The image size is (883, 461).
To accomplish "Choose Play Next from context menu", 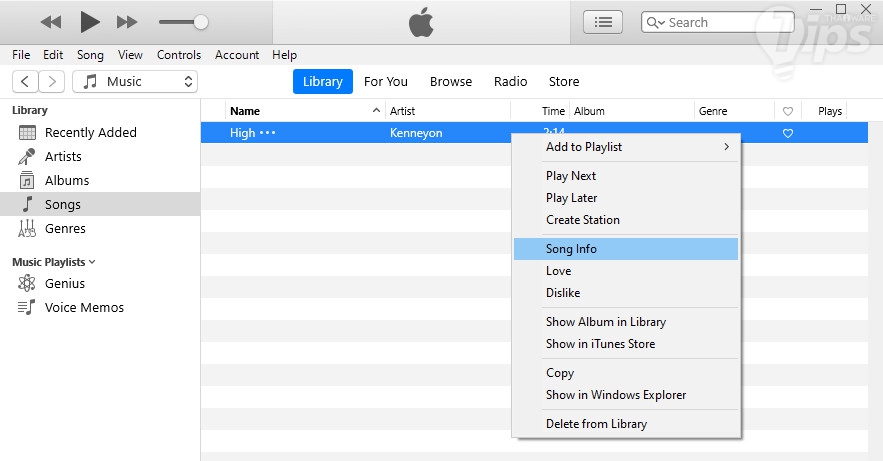I will pyautogui.click(x=626, y=176).
